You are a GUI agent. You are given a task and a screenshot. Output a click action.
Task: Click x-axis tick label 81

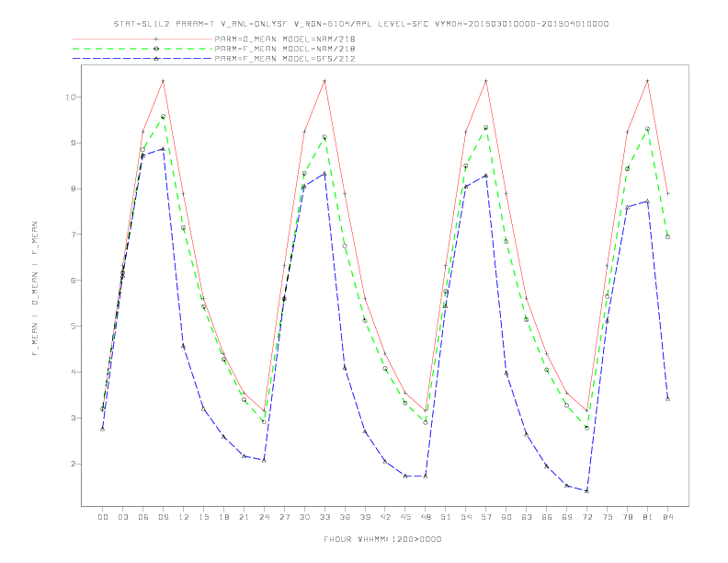648,517
